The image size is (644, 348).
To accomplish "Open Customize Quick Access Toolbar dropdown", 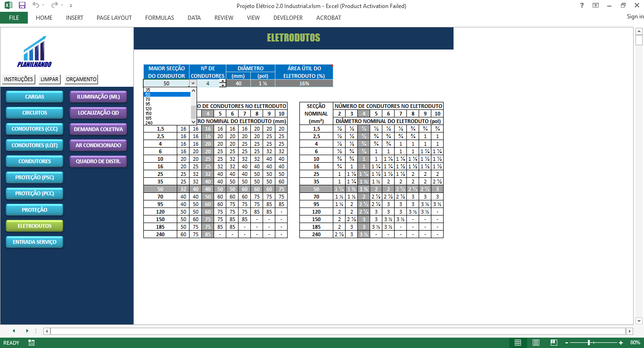I will coord(71,6).
